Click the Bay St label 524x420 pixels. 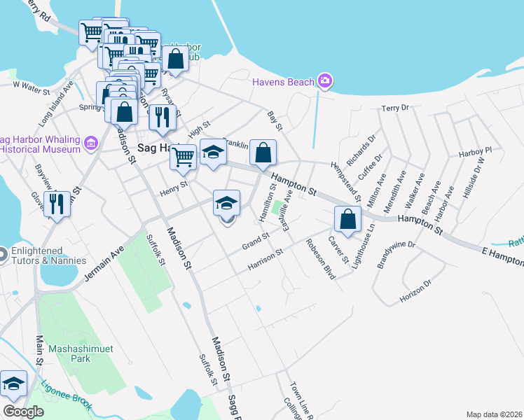pos(275,121)
